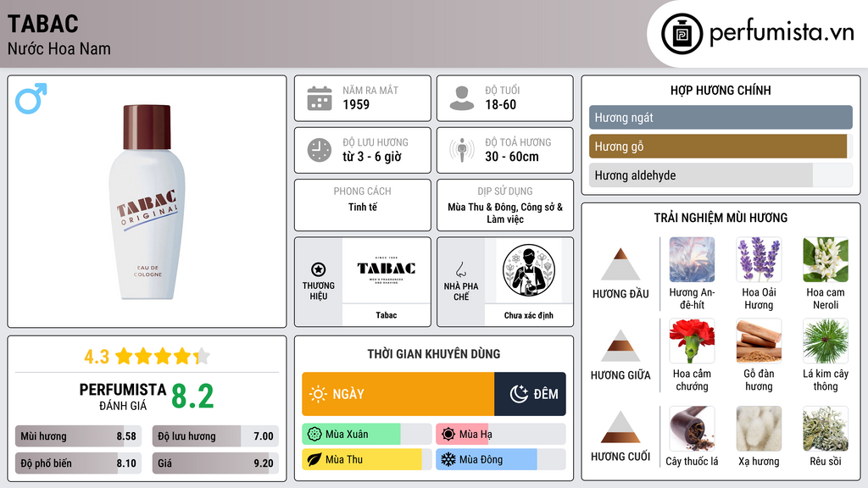Click the TABAC title heading
868x488 pixels.
click(x=43, y=24)
